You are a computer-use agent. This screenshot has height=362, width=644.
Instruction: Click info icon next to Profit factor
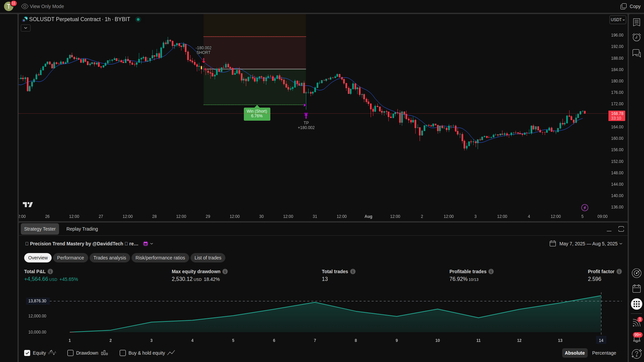pyautogui.click(x=619, y=271)
